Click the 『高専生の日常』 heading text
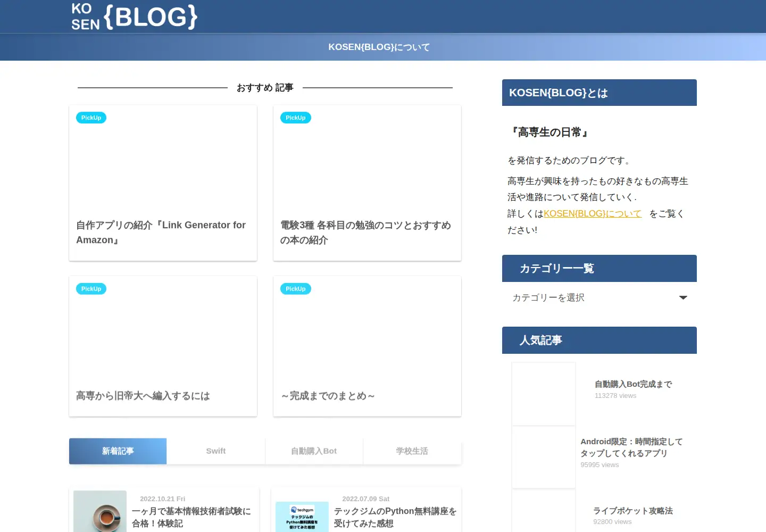Viewport: 766px width, 532px height. [549, 132]
